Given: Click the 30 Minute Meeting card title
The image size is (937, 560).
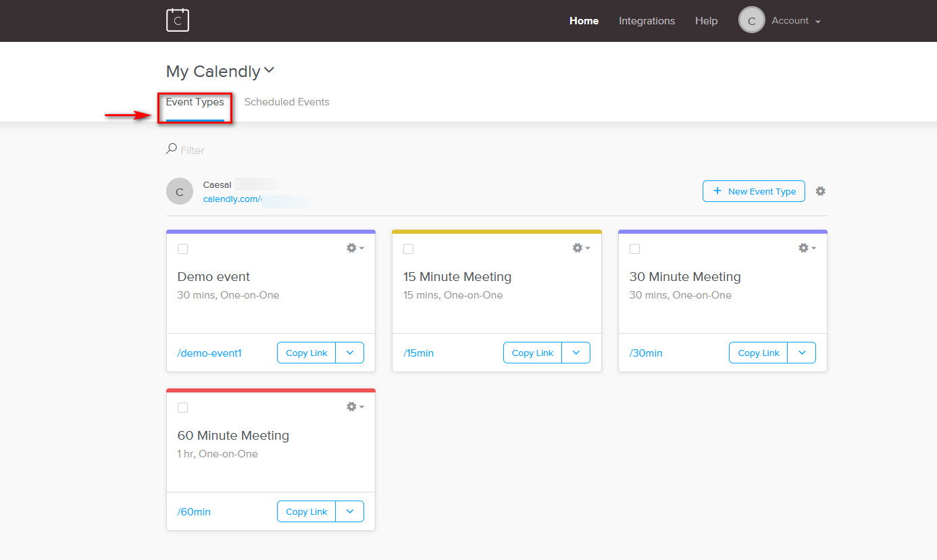Looking at the screenshot, I should (685, 277).
